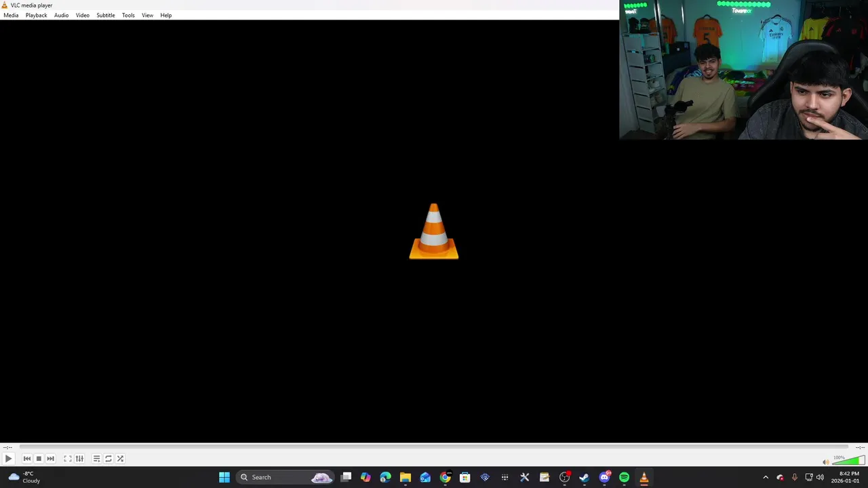The height and width of the screenshot is (488, 868).
Task: Open Discord from the taskbar
Action: coord(604,477)
